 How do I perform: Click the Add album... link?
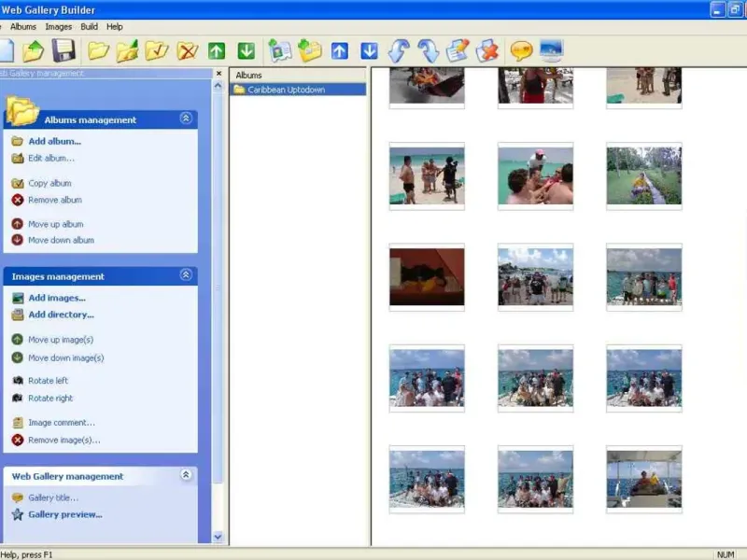coord(54,141)
